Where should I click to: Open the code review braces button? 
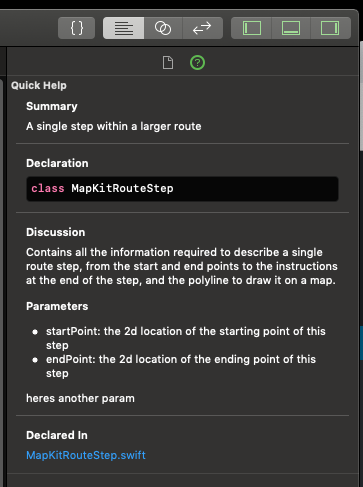click(76, 28)
